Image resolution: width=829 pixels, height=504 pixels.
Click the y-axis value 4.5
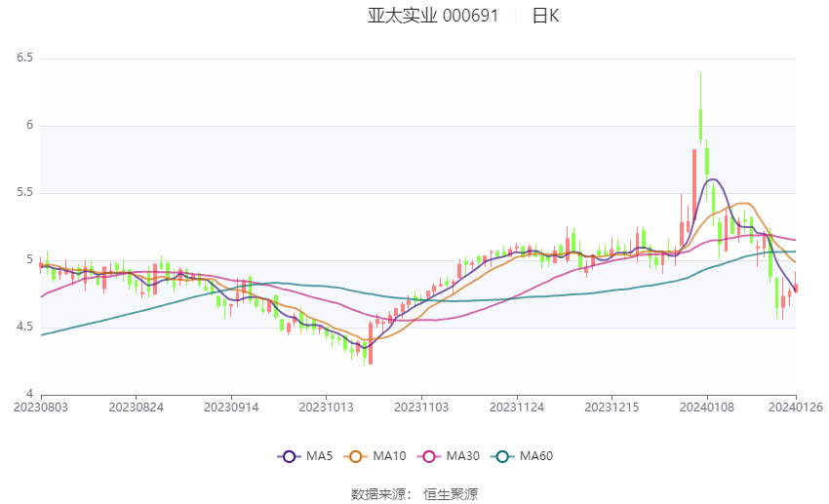pyautogui.click(x=24, y=327)
